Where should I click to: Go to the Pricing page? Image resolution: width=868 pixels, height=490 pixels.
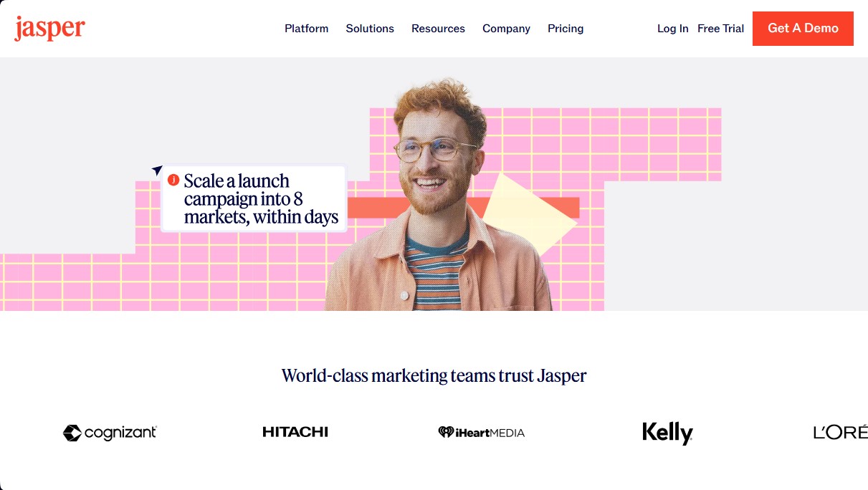tap(566, 29)
